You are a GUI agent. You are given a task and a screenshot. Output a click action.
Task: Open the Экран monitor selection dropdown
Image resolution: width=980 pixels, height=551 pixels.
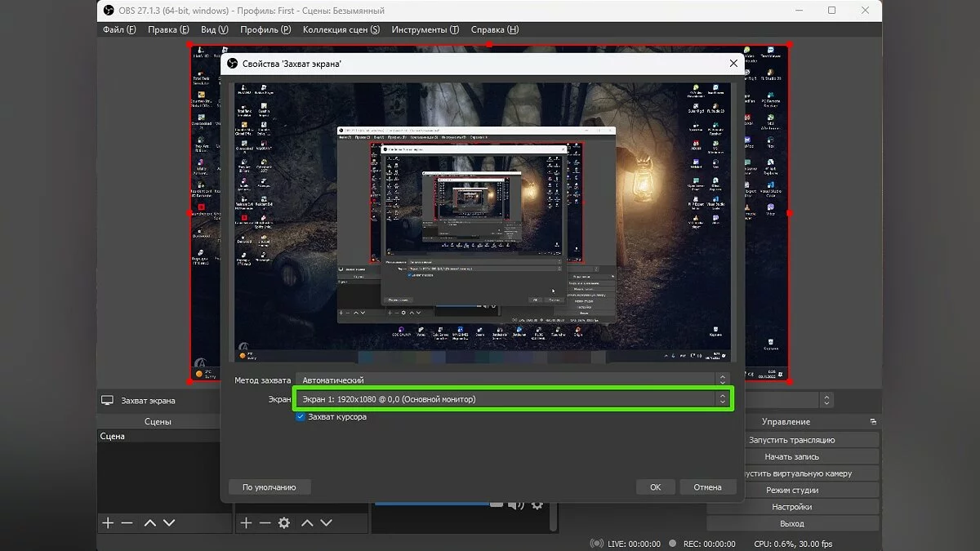(512, 399)
